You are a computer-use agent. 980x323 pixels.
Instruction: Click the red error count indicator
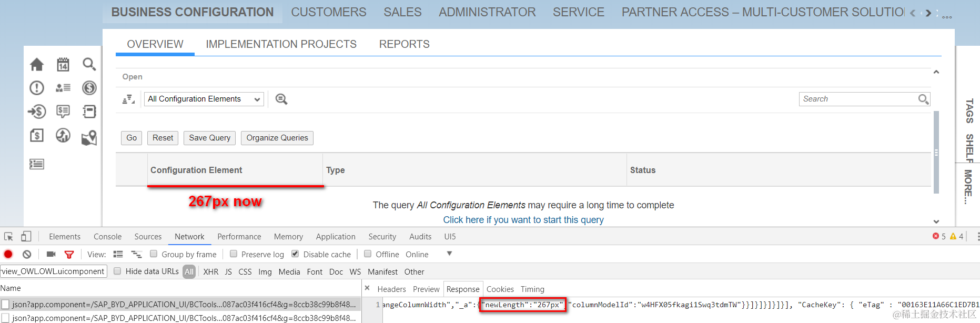coord(939,237)
